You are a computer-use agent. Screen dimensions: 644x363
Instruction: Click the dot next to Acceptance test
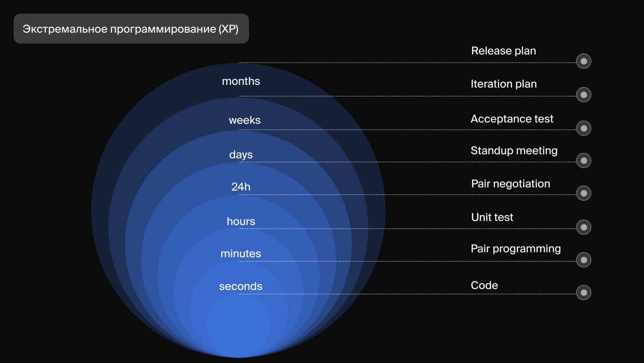click(584, 128)
